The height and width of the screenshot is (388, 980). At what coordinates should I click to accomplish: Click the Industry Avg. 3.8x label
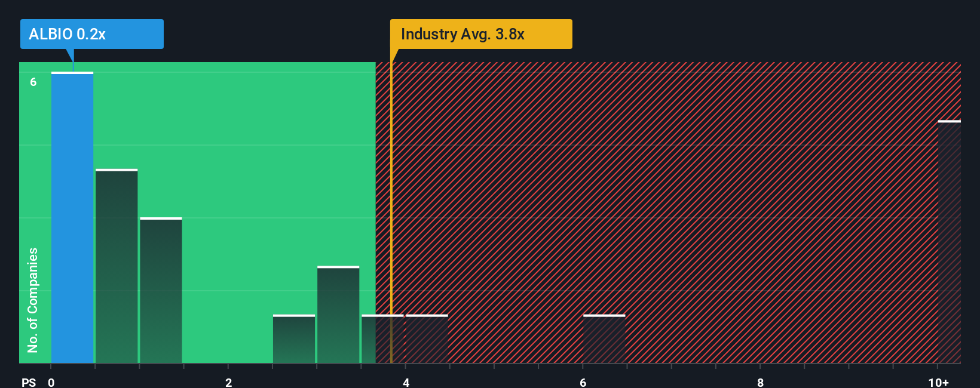tap(481, 34)
